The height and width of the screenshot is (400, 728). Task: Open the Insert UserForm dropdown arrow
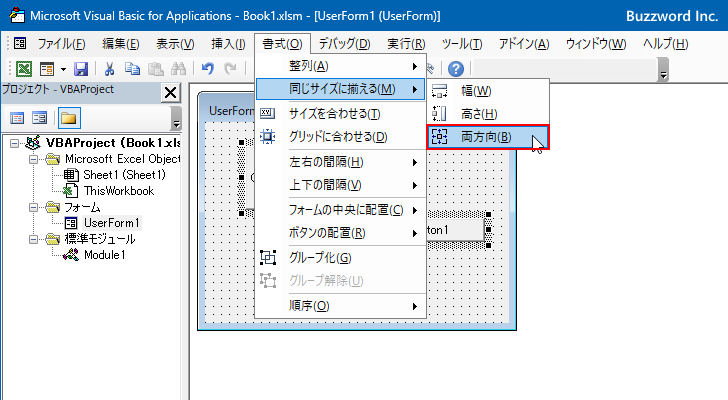pyautogui.click(x=63, y=69)
